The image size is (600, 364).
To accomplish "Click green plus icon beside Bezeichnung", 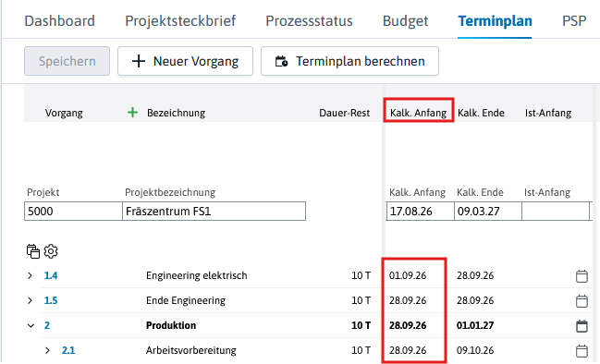I will tap(132, 113).
